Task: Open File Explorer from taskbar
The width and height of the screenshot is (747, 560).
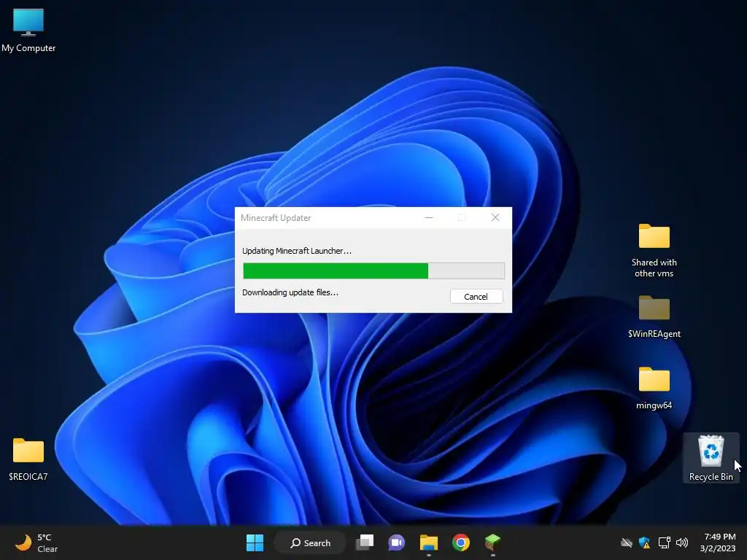Action: coord(429,542)
